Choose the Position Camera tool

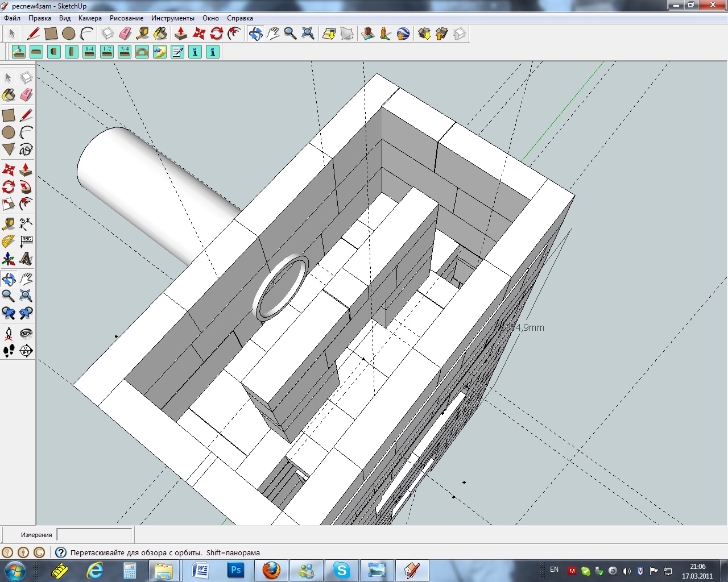pyautogui.click(x=9, y=333)
